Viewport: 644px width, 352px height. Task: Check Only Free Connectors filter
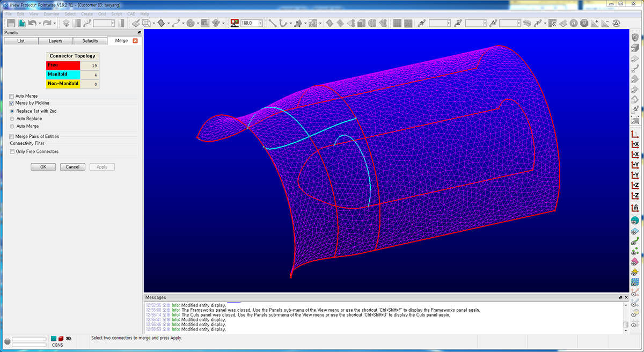pos(12,151)
